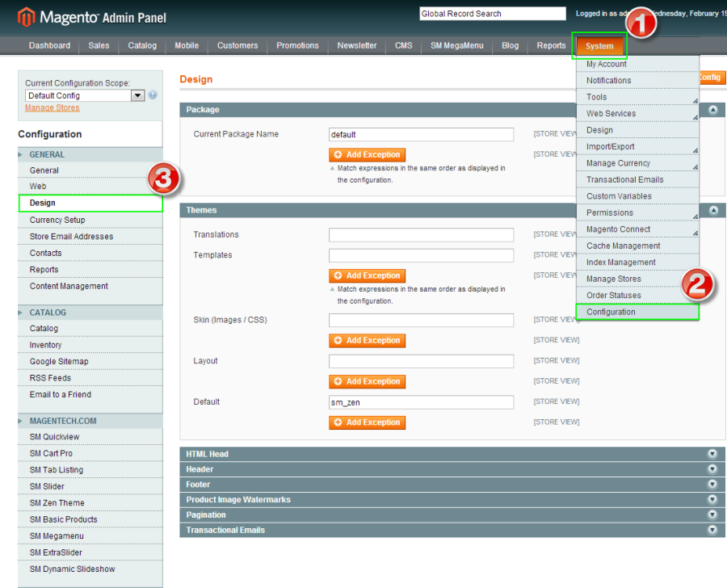The image size is (727, 588).
Task: Open the Promotions menu
Action: (297, 45)
